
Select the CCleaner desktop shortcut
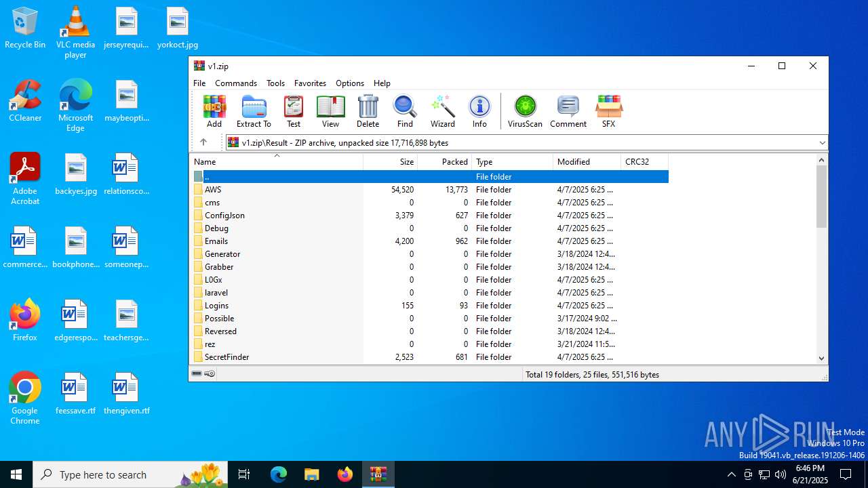(25, 101)
